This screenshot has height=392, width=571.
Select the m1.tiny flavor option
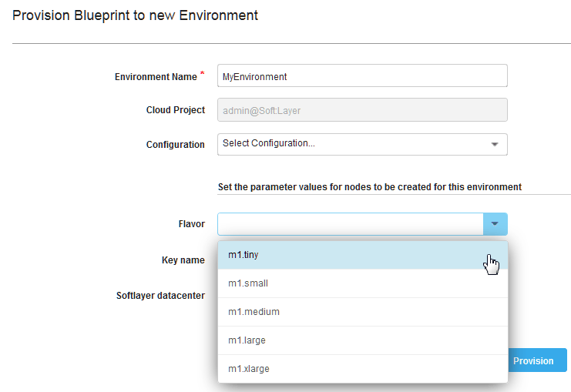tap(363, 255)
